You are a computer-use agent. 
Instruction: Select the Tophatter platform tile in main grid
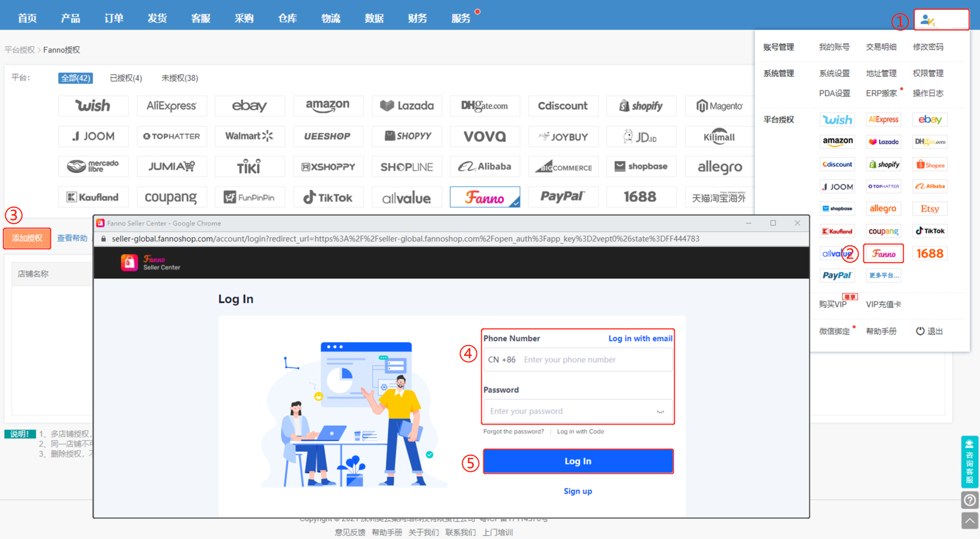point(171,137)
